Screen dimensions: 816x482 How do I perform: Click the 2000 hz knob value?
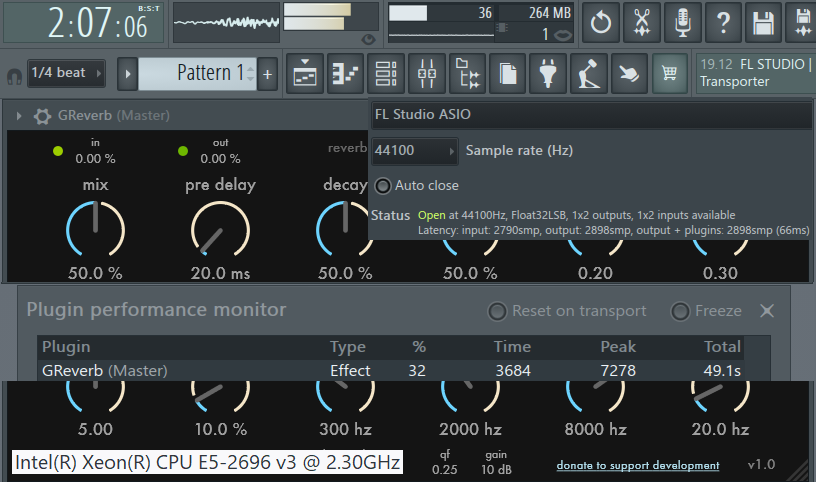tap(470, 429)
